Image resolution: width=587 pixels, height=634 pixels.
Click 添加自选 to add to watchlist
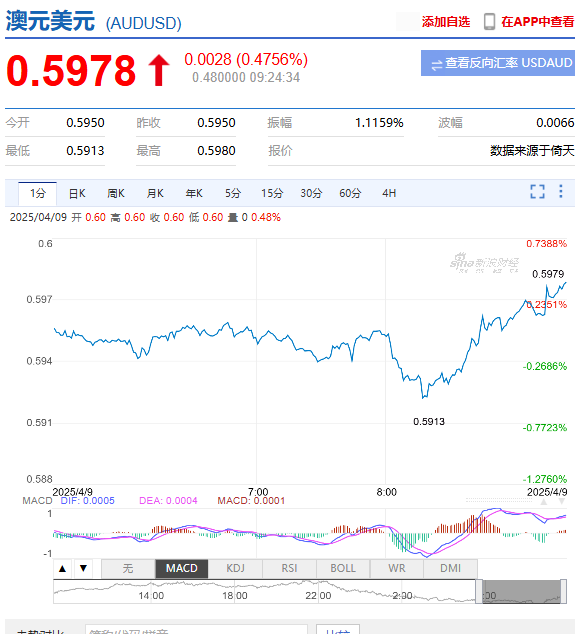pos(446,22)
